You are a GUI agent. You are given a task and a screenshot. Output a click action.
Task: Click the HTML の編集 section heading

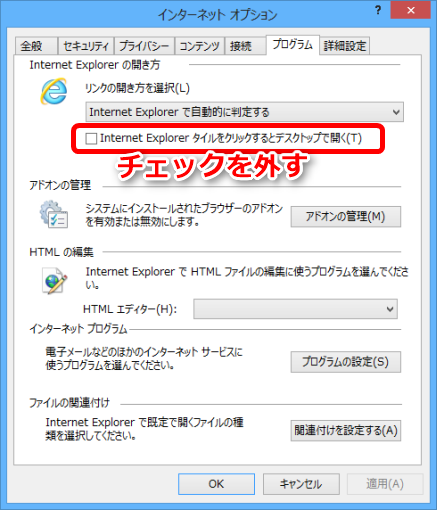click(x=61, y=252)
